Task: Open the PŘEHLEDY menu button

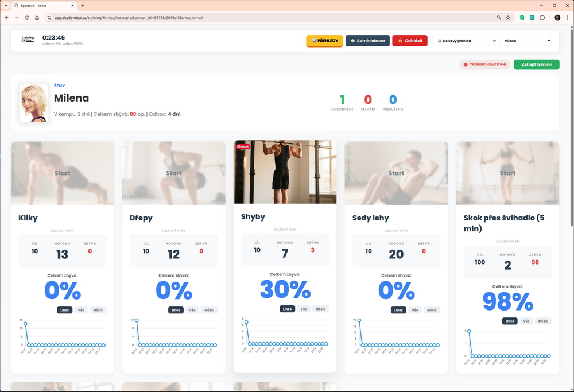Action: coord(324,41)
